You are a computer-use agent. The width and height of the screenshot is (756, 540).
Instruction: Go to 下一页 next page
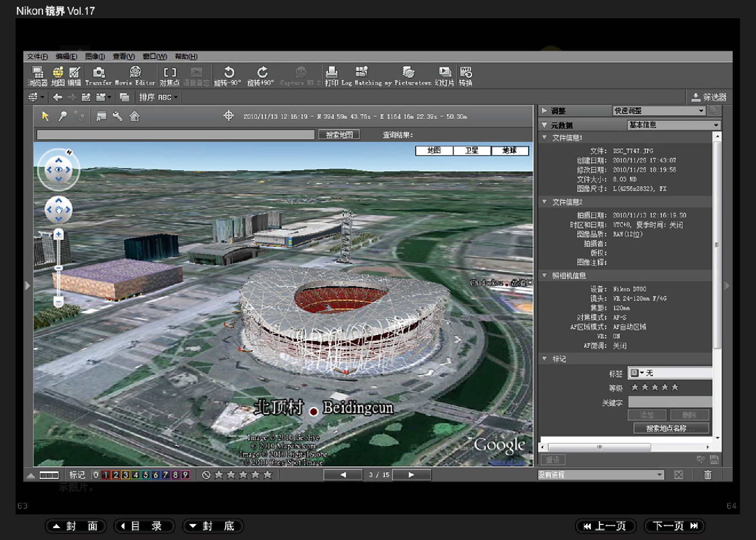click(x=675, y=526)
